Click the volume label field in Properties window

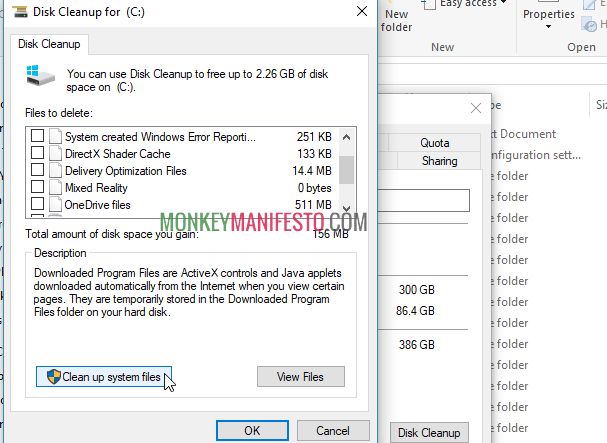(424, 200)
